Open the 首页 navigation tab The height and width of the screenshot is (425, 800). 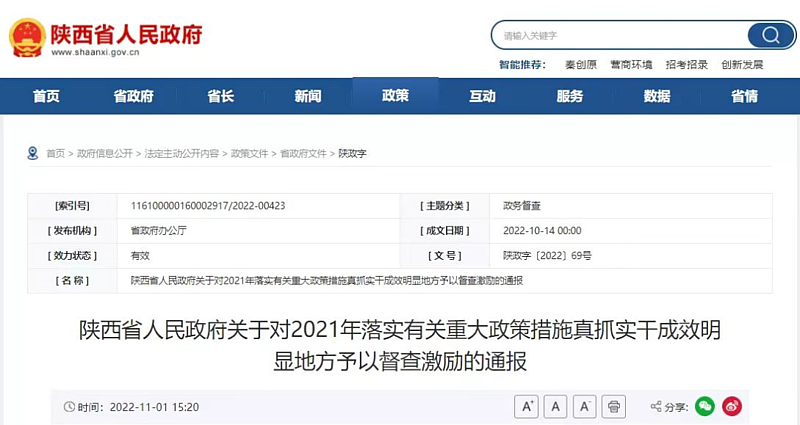46,96
